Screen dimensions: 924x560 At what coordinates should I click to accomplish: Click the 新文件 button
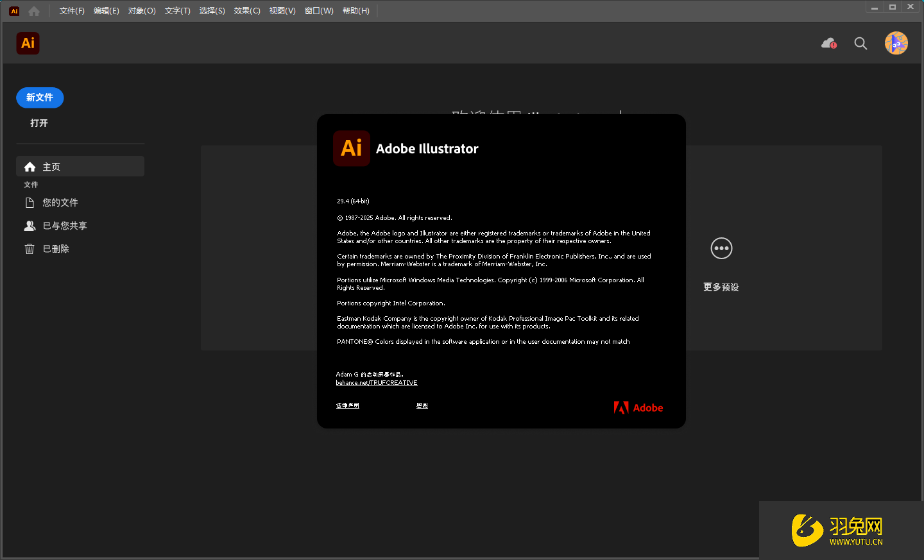coord(40,98)
